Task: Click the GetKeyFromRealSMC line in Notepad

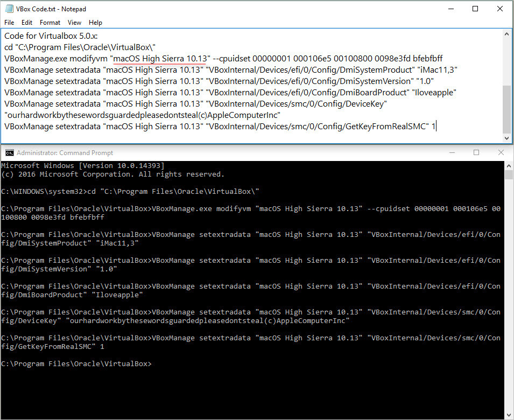Action: click(220, 127)
